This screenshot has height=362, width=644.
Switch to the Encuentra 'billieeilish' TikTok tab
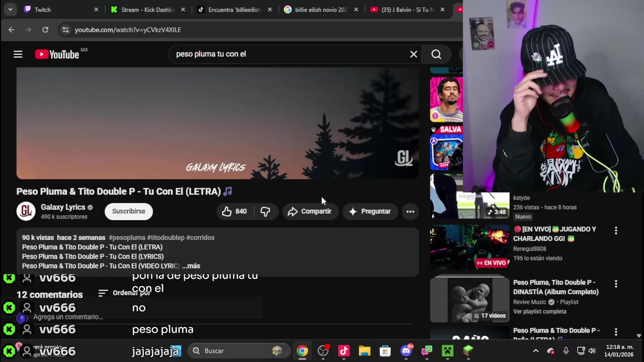[234, 10]
